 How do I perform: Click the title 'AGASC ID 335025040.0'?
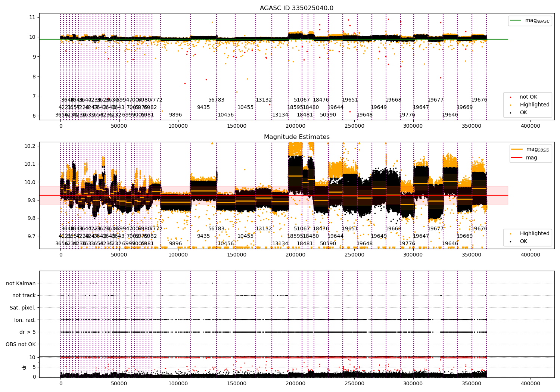(x=297, y=8)
